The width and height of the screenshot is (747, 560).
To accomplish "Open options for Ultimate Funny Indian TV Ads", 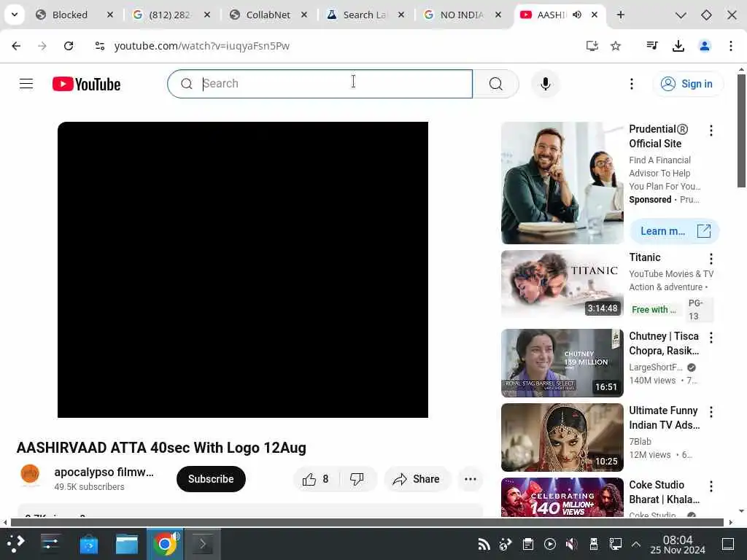I will click(x=711, y=412).
